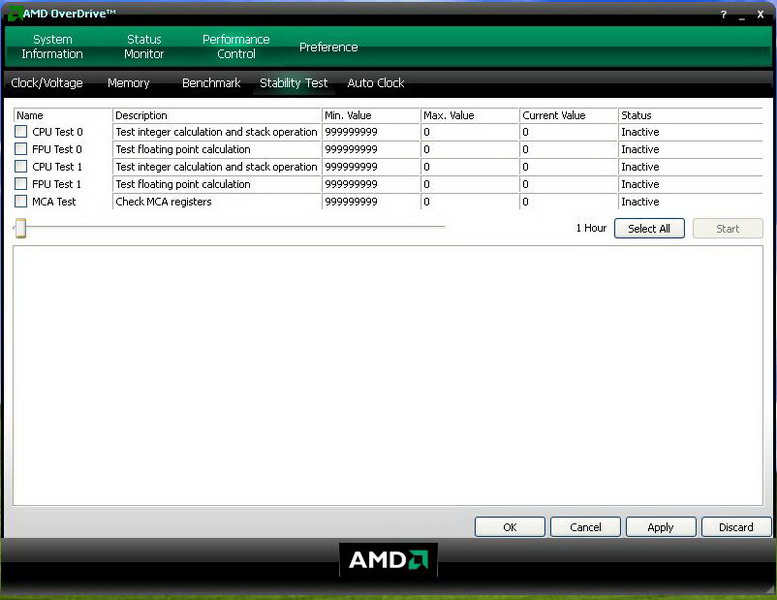Switch to the Clock/Voltage tab

pyautogui.click(x=47, y=83)
